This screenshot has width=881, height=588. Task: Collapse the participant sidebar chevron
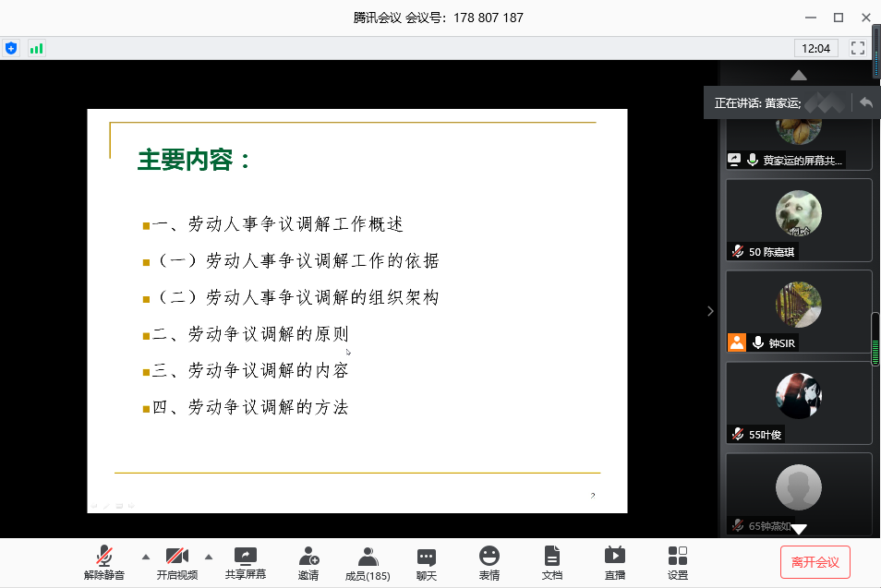click(x=710, y=311)
